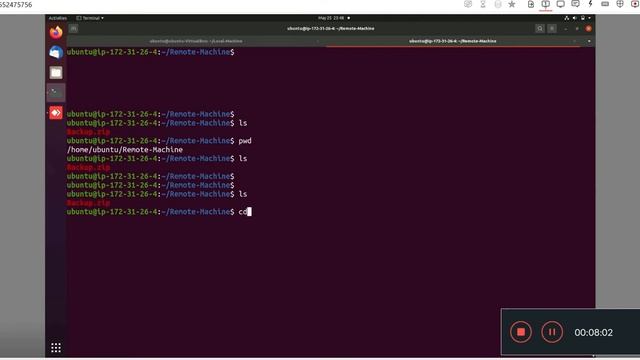Click the network icon in system tray
The image size is (640, 360).
click(567, 18)
